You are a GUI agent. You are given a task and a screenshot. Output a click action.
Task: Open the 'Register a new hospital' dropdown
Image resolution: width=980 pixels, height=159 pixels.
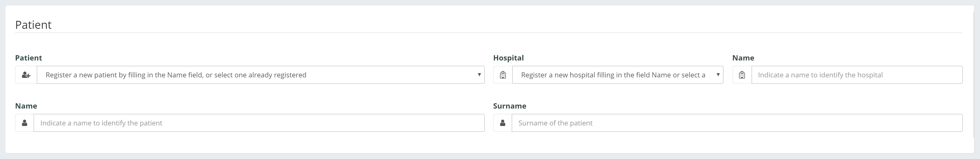(617, 75)
